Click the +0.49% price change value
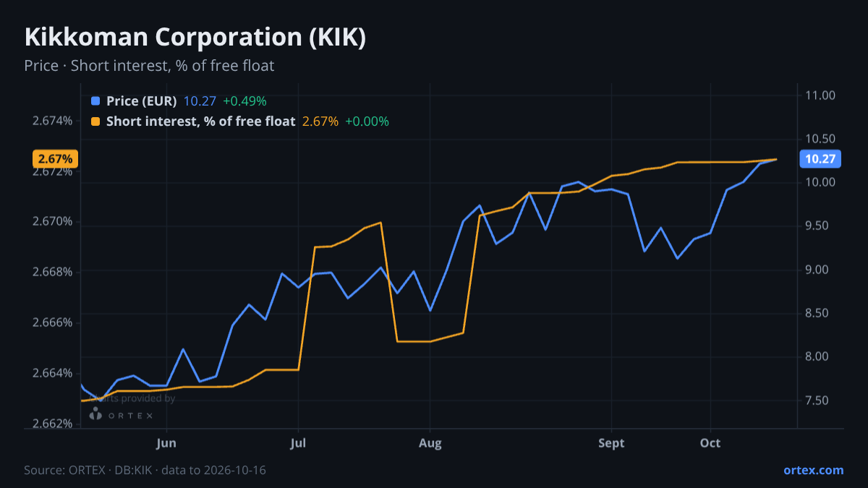The image size is (868, 488). point(244,101)
